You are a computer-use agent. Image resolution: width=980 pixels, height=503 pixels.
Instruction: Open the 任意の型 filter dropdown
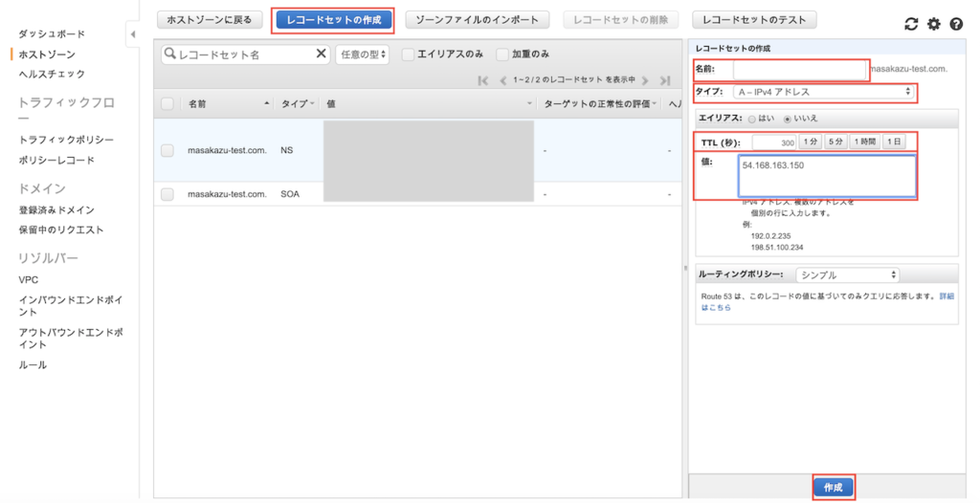click(364, 55)
